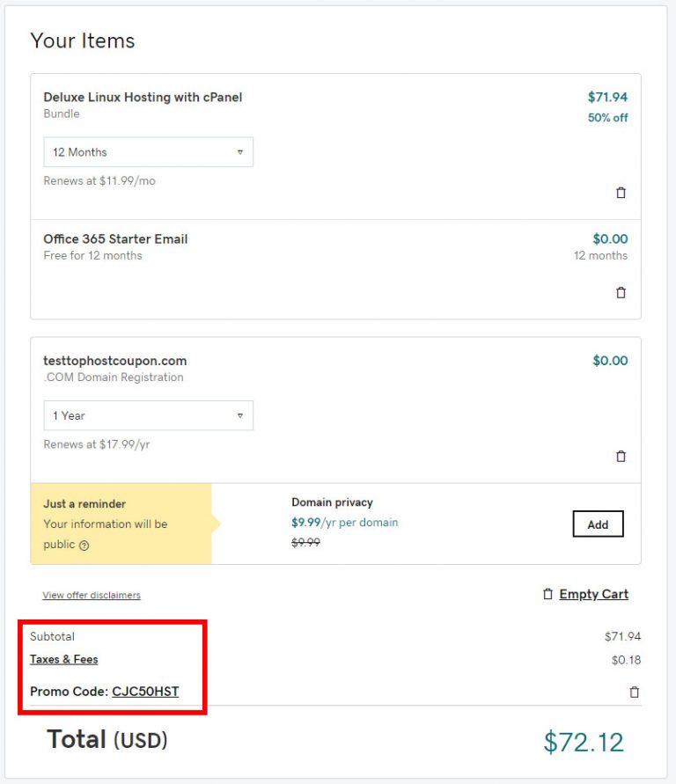Open the 12 Months hosting term dropdown
Screen dimensions: 676x784
147,151
